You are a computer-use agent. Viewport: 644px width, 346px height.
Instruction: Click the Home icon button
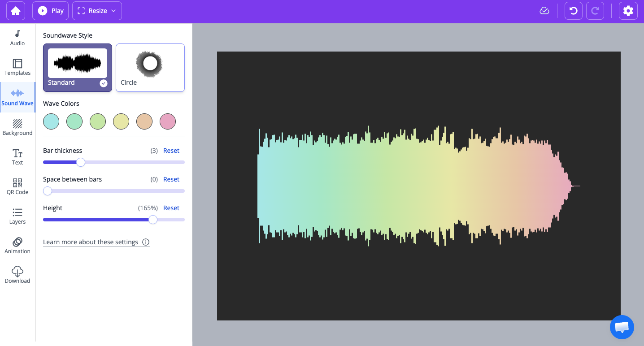tap(16, 11)
